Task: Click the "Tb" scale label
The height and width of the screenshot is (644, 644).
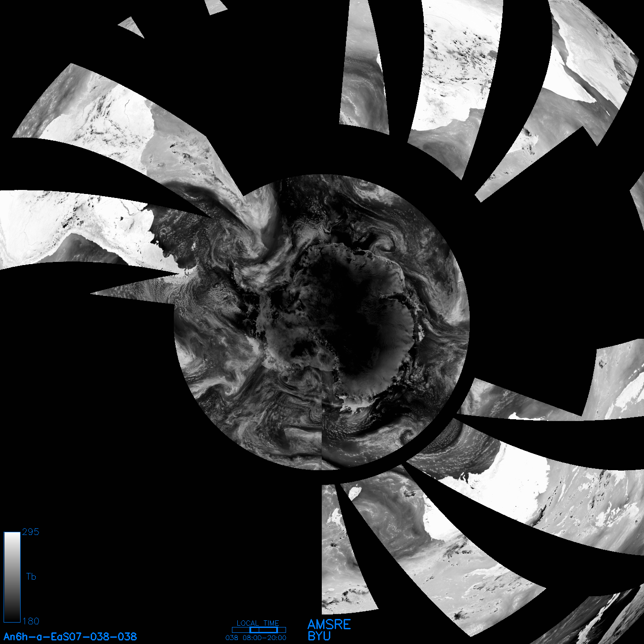Action: [31, 577]
